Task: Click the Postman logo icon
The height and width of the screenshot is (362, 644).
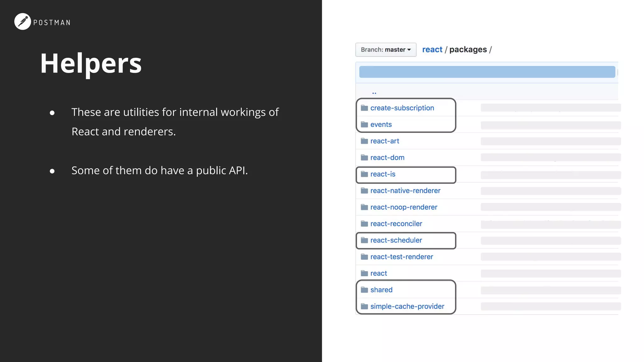Action: (23, 21)
